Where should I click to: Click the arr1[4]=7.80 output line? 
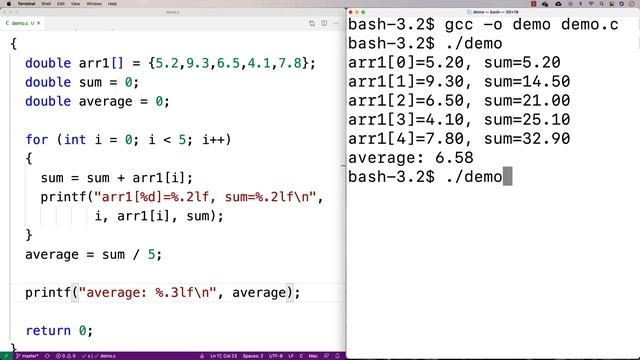coord(459,139)
